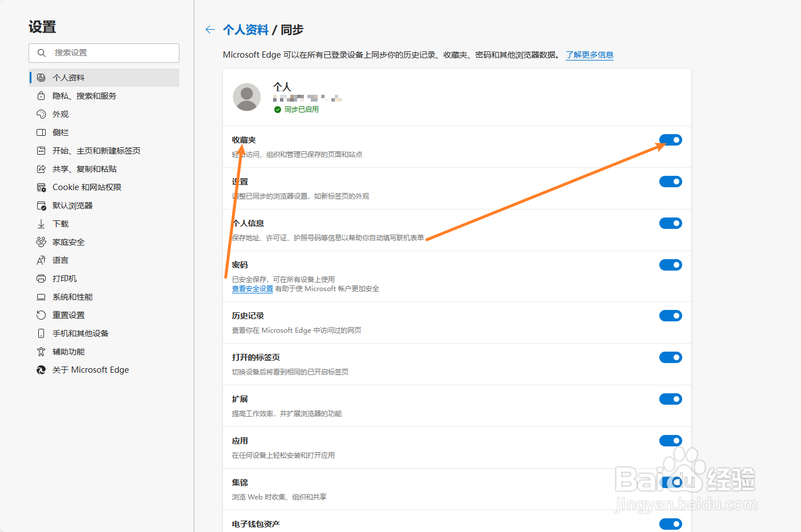Click the 个人资料 profile icon in sidebar
Image resolution: width=801 pixels, height=532 pixels.
click(x=41, y=78)
